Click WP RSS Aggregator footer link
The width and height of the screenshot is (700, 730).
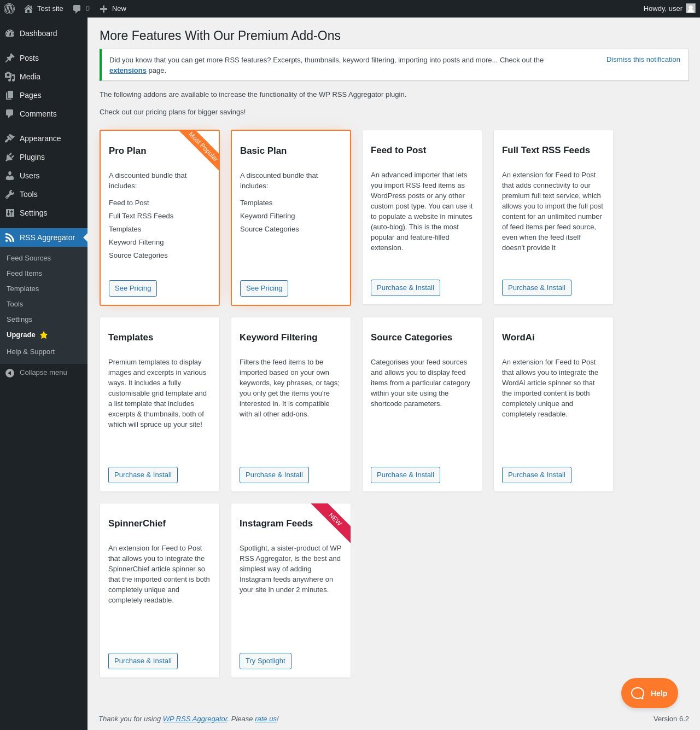click(x=195, y=719)
